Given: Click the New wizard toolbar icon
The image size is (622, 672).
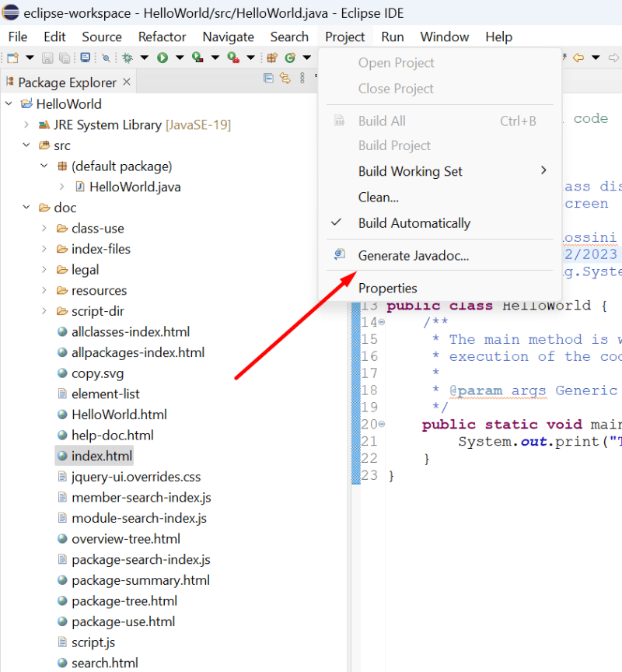Looking at the screenshot, I should point(13,58).
